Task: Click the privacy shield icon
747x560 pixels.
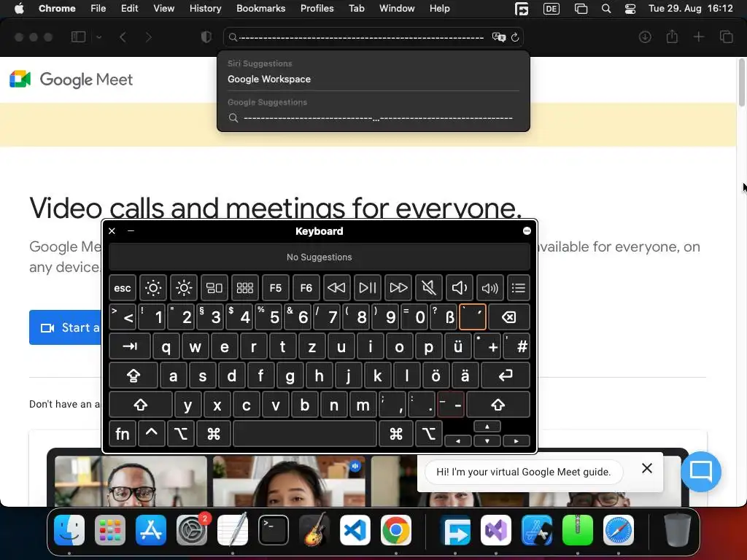Action: pyautogui.click(x=206, y=37)
